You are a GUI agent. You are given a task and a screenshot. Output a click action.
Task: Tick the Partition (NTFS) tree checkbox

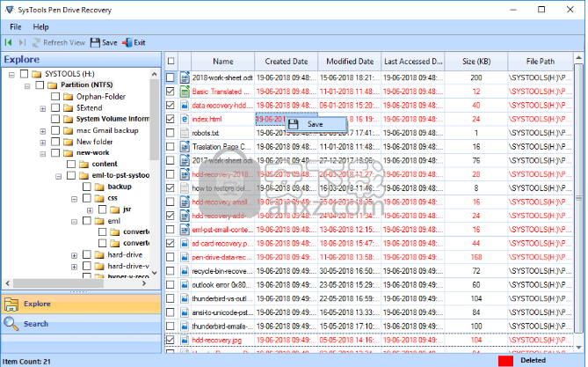(x=40, y=84)
